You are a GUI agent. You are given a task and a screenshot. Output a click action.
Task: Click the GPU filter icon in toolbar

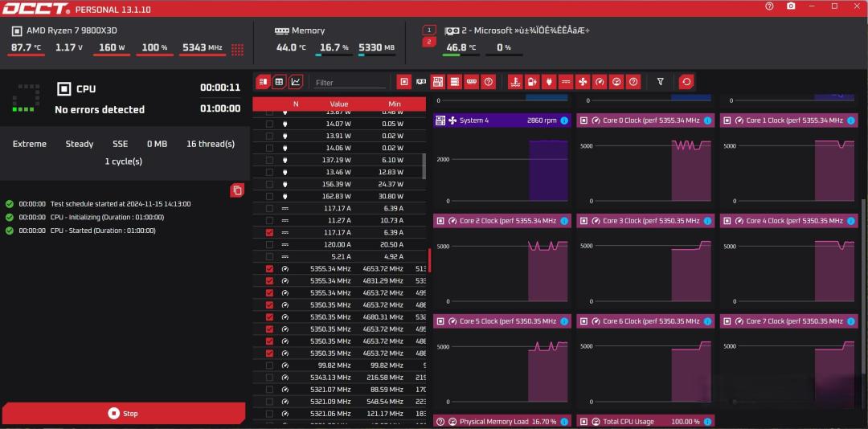pyautogui.click(x=421, y=82)
